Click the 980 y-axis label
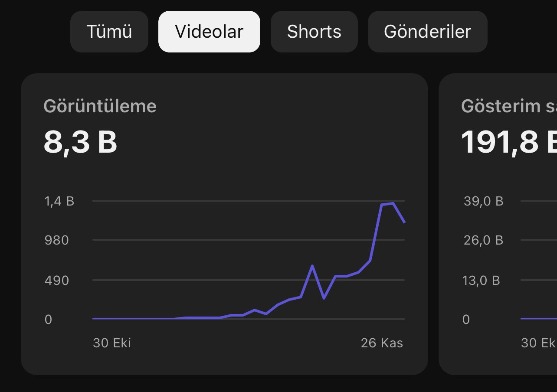Screen dimensions: 557x392 (57, 240)
